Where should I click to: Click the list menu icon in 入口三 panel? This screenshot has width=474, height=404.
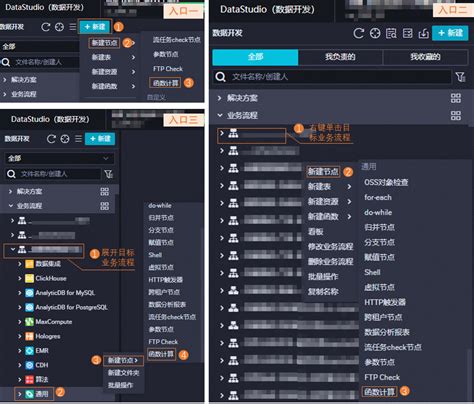[x=78, y=139]
